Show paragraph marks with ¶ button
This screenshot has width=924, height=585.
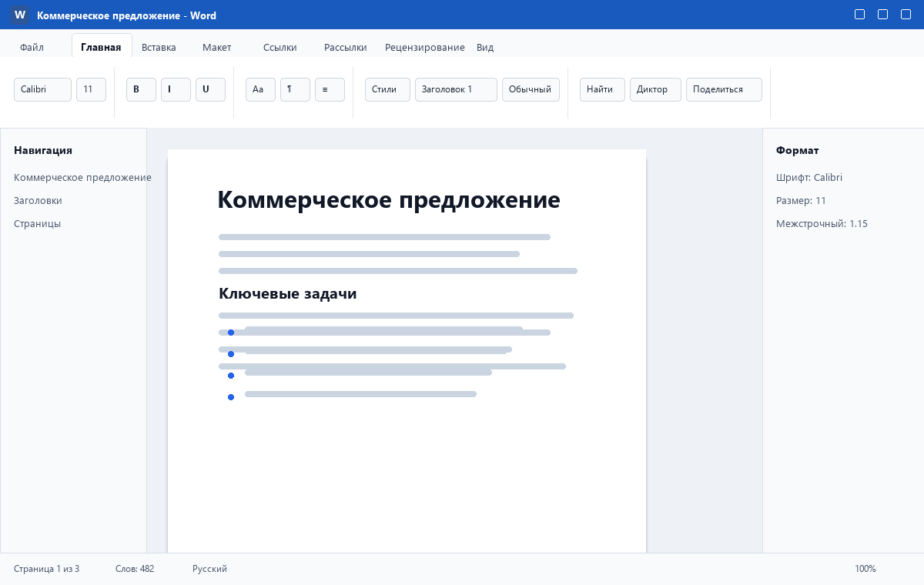pyautogui.click(x=295, y=89)
